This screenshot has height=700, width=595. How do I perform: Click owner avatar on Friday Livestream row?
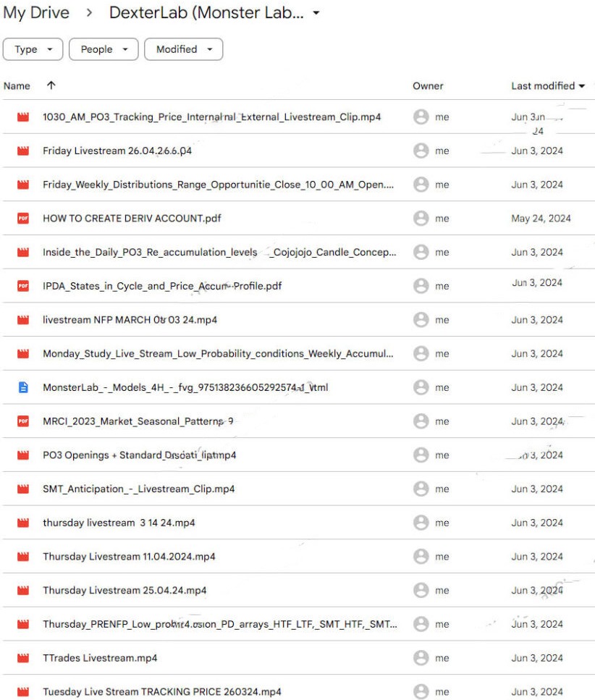(x=421, y=151)
